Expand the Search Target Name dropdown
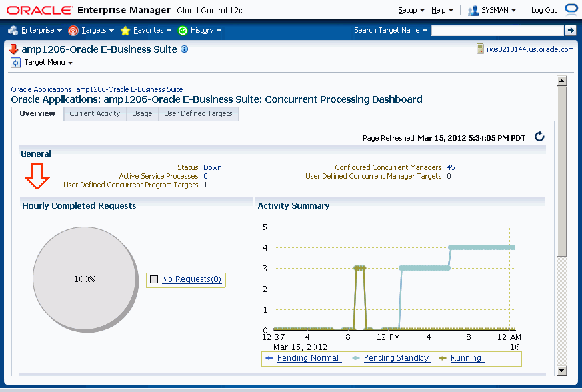The height and width of the screenshot is (392, 582). (x=391, y=31)
